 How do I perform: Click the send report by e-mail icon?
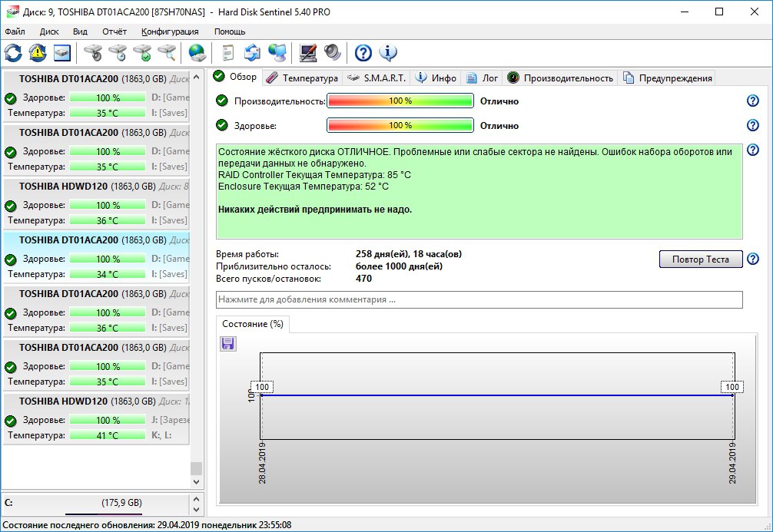(x=252, y=53)
